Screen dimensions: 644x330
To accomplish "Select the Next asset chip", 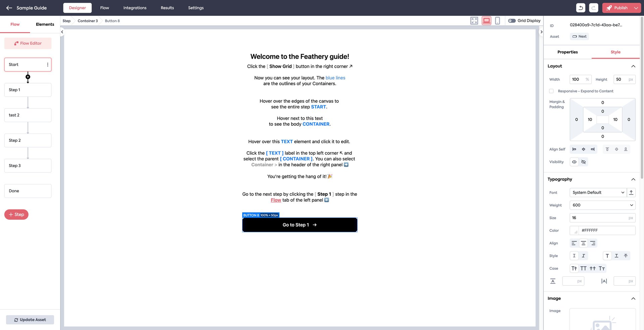I will (x=579, y=37).
